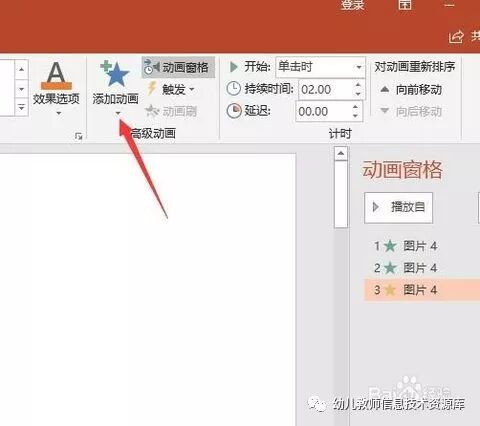Expand the animation gallery More button
Viewport: 480px width, 426px height.
point(22,107)
